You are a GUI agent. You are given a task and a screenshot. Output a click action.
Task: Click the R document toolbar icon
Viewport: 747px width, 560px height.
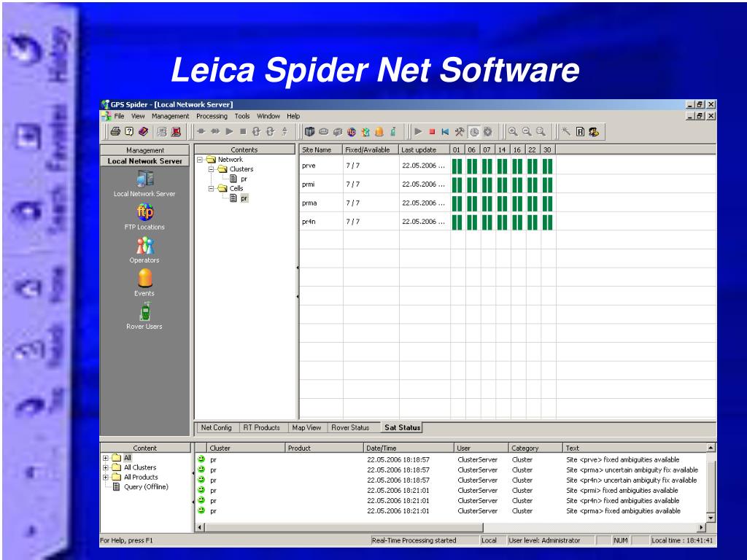pos(580,132)
